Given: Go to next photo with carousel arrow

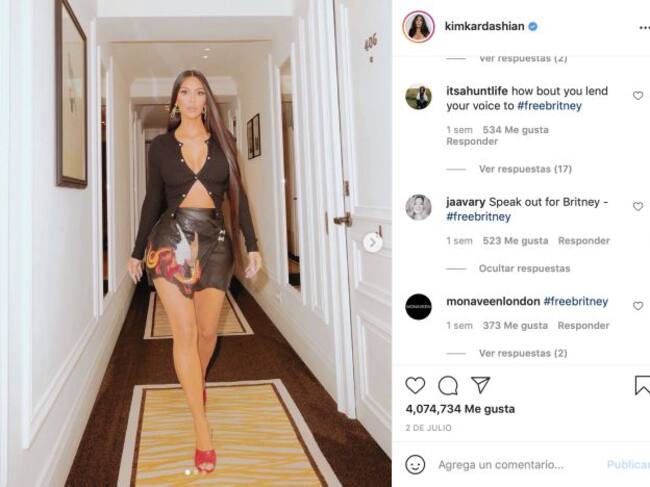Looking at the screenshot, I should (x=373, y=242).
